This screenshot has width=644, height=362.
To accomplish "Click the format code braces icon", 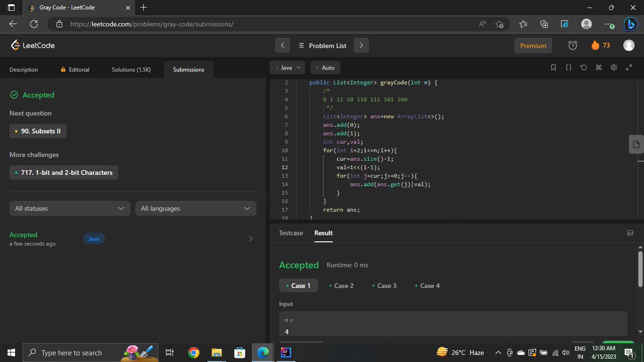I will [568, 68].
